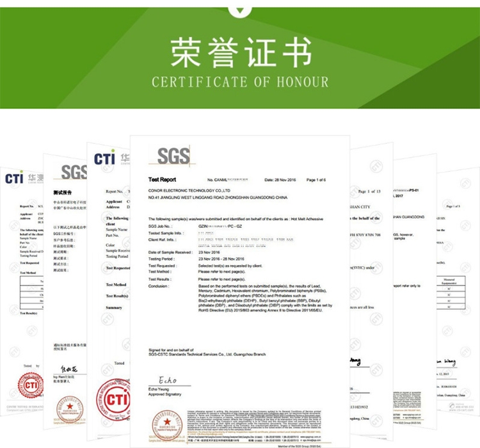480x448 pixels.
Task: Click the '23 Nov 2016 - 28 Nov 2016' testing period value
Action: click(x=221, y=259)
